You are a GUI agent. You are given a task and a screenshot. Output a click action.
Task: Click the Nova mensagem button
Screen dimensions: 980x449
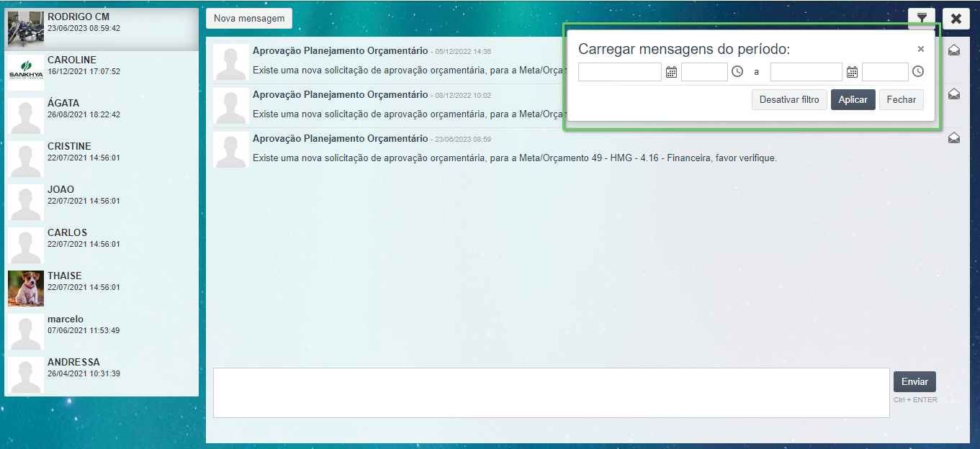[249, 18]
